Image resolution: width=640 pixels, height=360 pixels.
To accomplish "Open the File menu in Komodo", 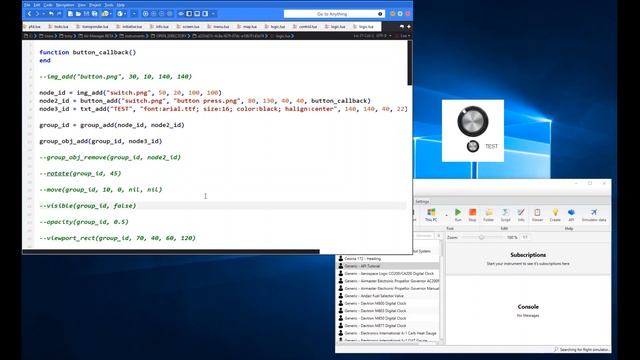I will tap(27, 5).
